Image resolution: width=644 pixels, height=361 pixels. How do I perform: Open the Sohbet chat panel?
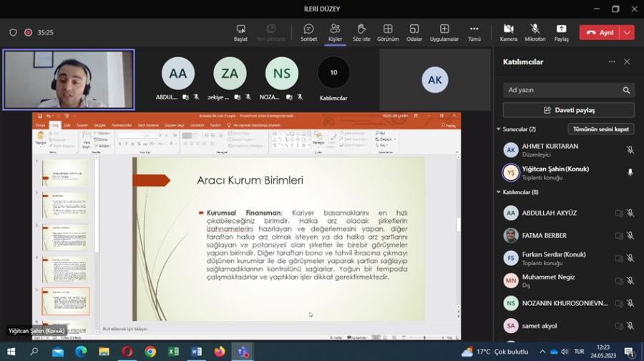click(308, 32)
